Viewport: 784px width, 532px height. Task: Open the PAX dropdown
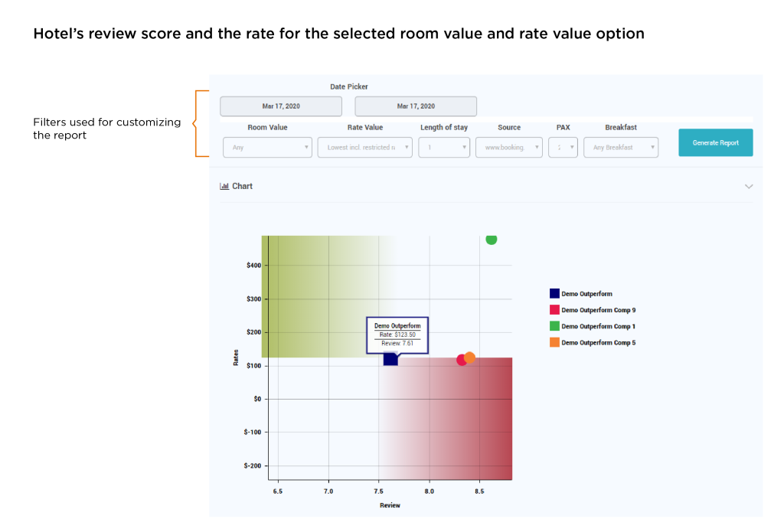pos(563,148)
